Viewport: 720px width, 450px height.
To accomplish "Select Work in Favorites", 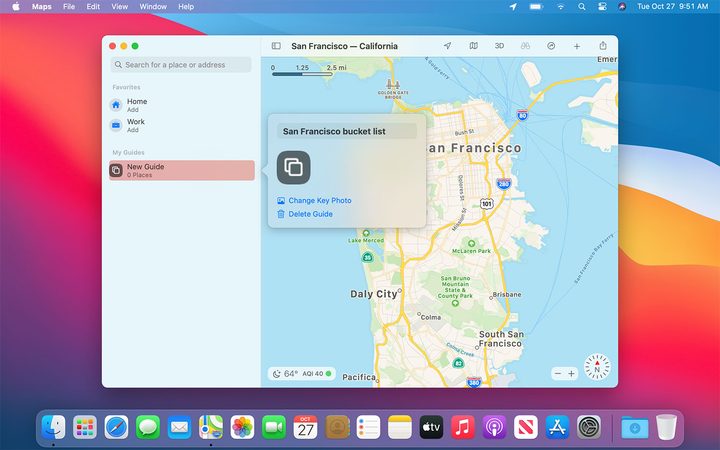I will pos(181,125).
